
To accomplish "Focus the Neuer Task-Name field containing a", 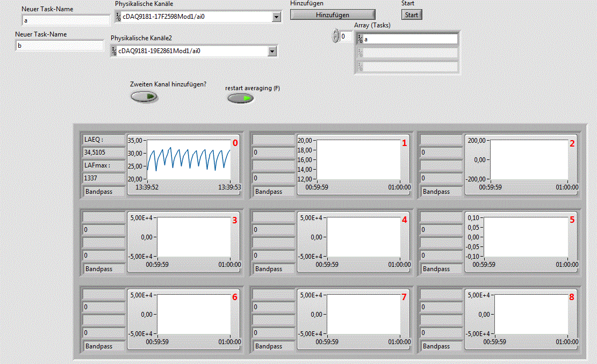I will coord(66,20).
